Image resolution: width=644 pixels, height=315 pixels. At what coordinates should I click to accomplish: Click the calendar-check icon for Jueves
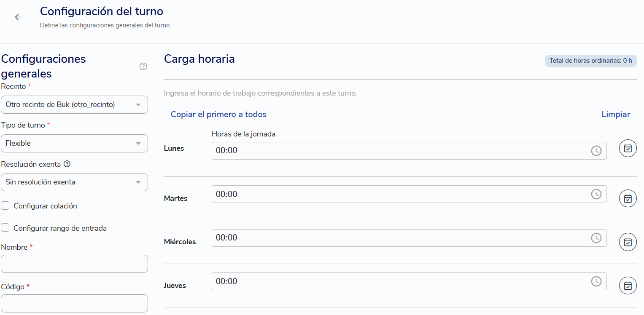click(x=628, y=286)
